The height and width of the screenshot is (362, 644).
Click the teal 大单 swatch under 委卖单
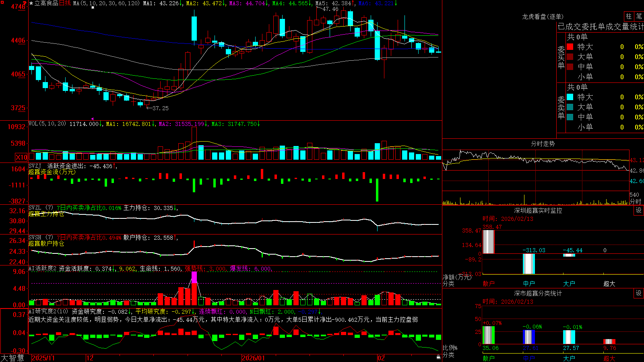(x=570, y=107)
